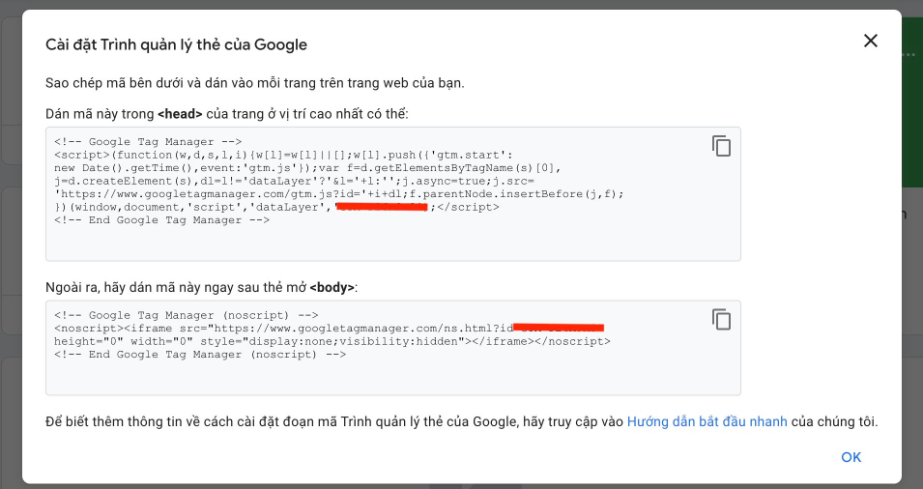Click inside the head code snippet box
923x489 pixels.
click(x=393, y=194)
